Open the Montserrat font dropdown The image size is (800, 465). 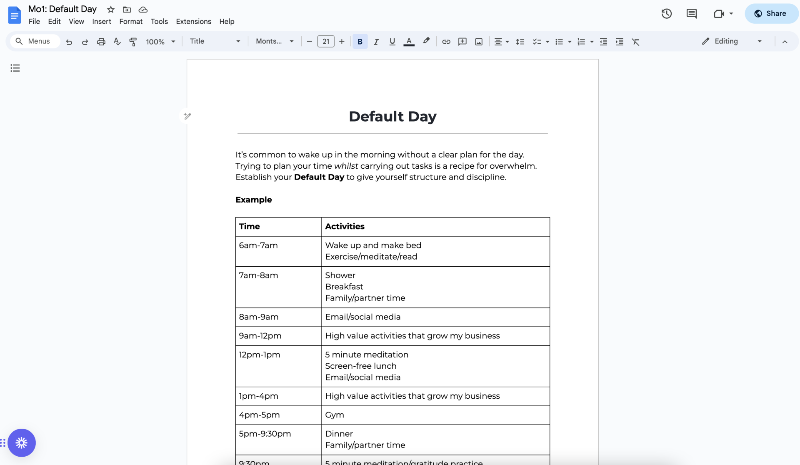tap(274, 41)
